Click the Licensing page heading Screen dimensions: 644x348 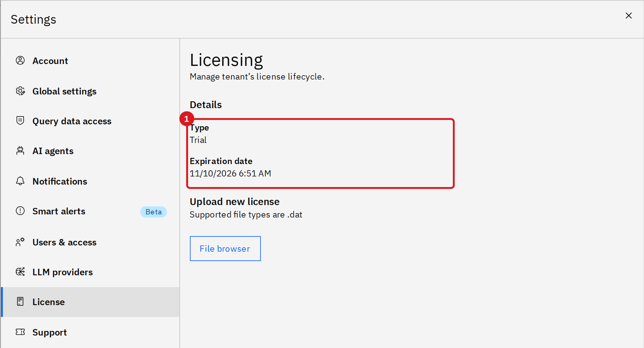coord(226,60)
